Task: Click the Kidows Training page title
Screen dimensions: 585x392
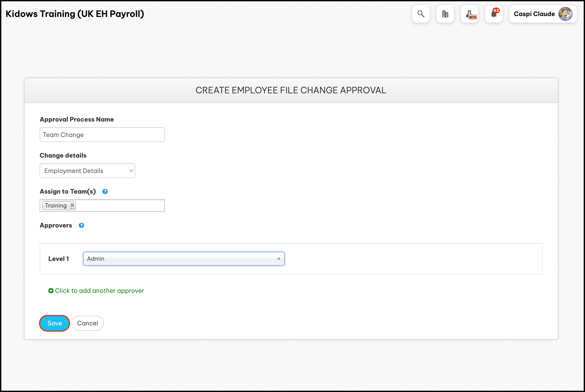Action: [75, 14]
